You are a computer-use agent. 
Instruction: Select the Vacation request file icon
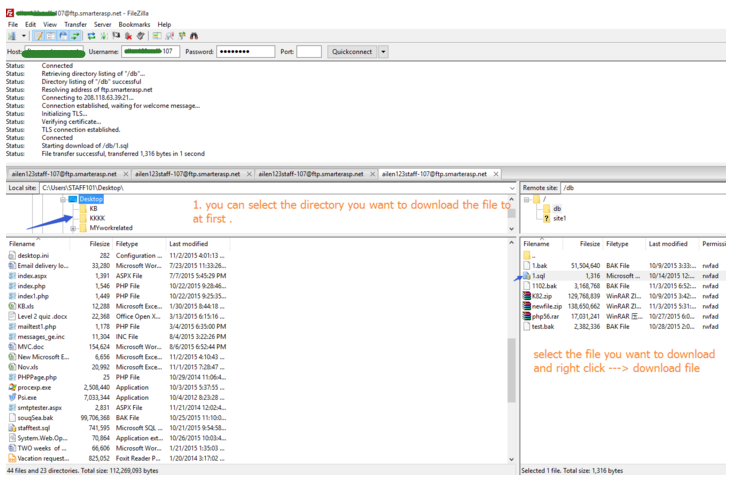pos(12,459)
